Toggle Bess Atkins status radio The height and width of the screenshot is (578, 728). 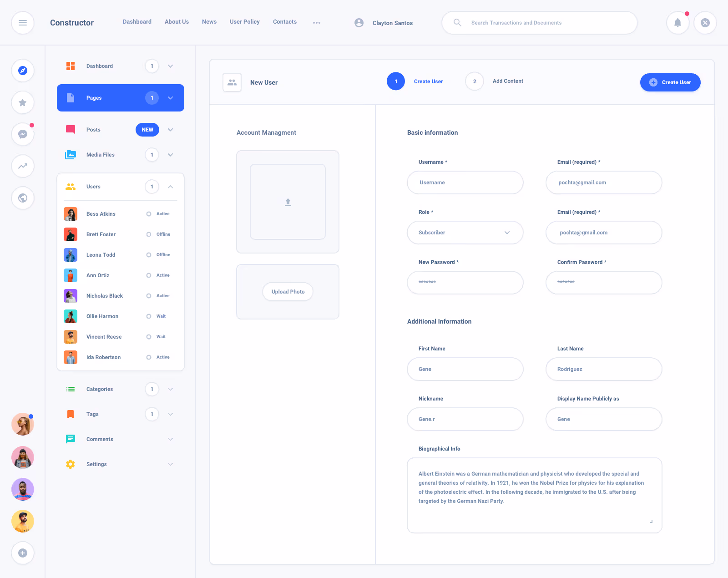pos(149,214)
